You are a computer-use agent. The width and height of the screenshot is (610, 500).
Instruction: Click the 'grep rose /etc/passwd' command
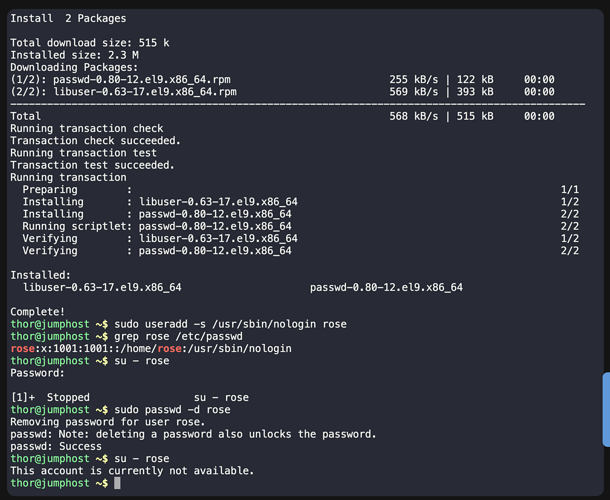tap(174, 336)
